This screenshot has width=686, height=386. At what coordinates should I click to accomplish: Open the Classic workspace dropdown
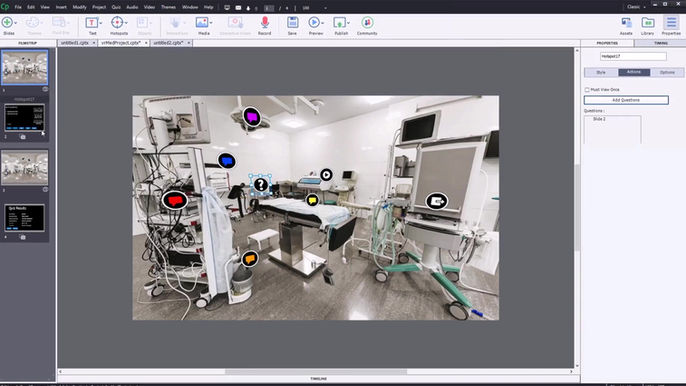(x=636, y=7)
